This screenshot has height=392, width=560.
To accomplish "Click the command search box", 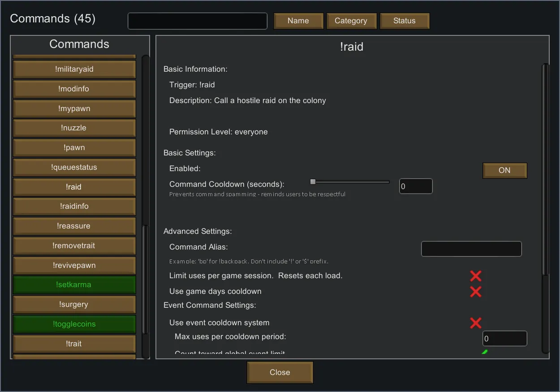I will coord(198,21).
